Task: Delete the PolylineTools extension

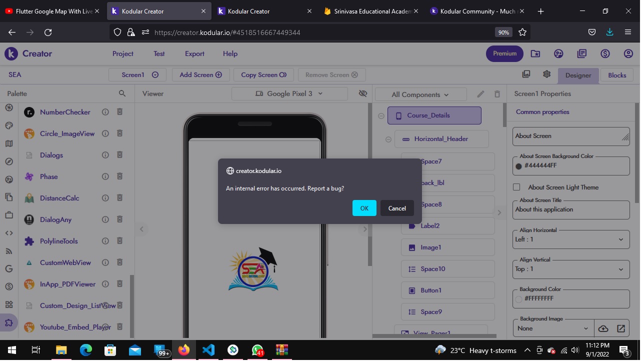Action: tap(119, 241)
